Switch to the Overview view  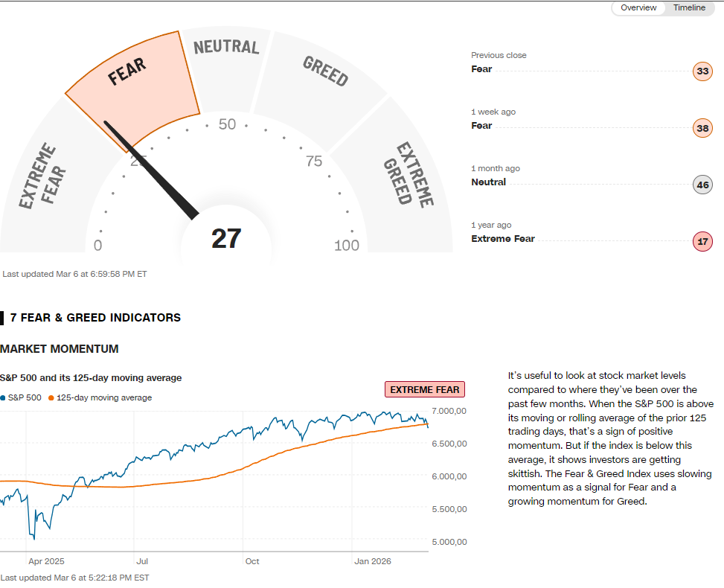pos(638,8)
